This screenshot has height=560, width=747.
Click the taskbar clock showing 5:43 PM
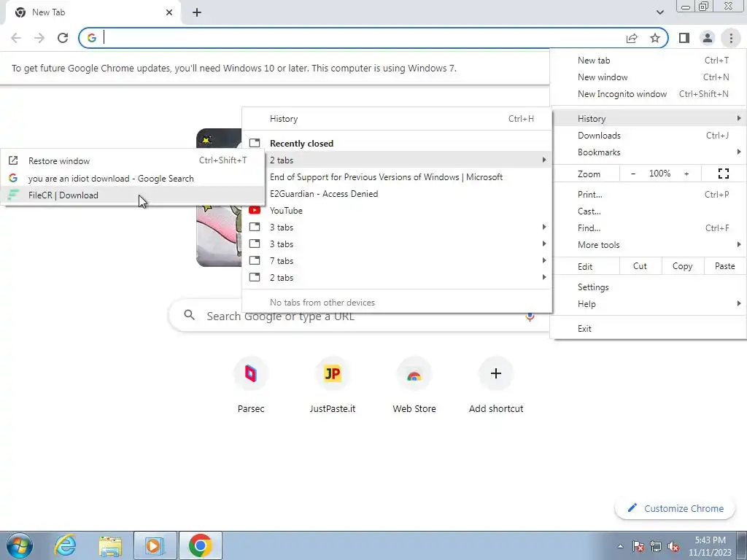click(710, 545)
